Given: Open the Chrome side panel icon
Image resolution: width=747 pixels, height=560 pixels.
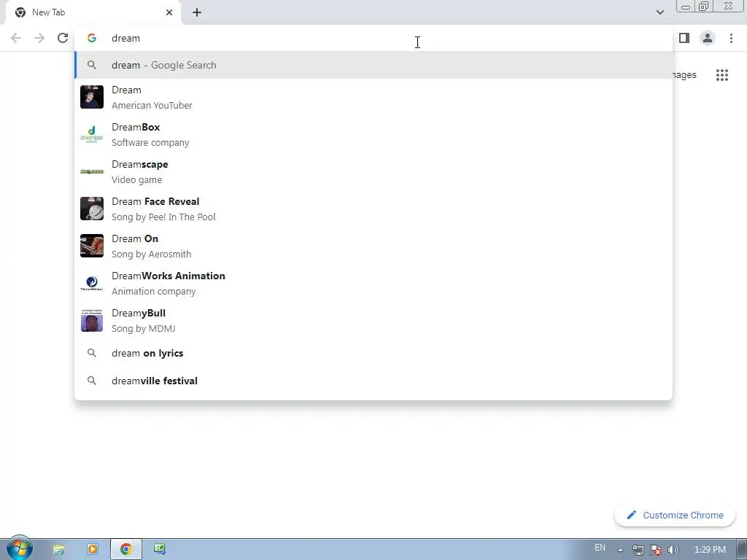Looking at the screenshot, I should (684, 38).
